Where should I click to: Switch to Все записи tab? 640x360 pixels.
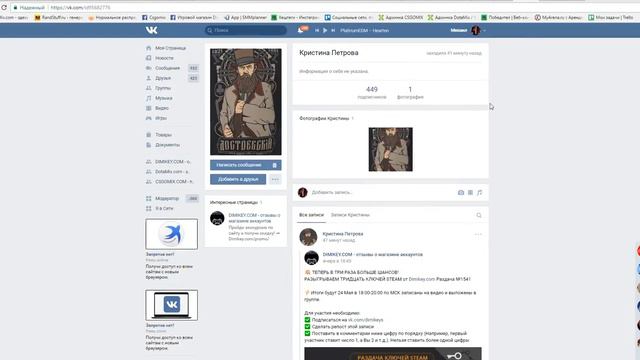311,215
